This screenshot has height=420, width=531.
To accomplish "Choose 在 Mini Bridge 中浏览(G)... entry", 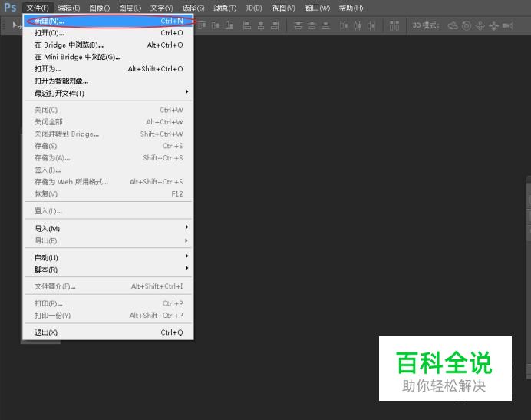I will (x=108, y=57).
